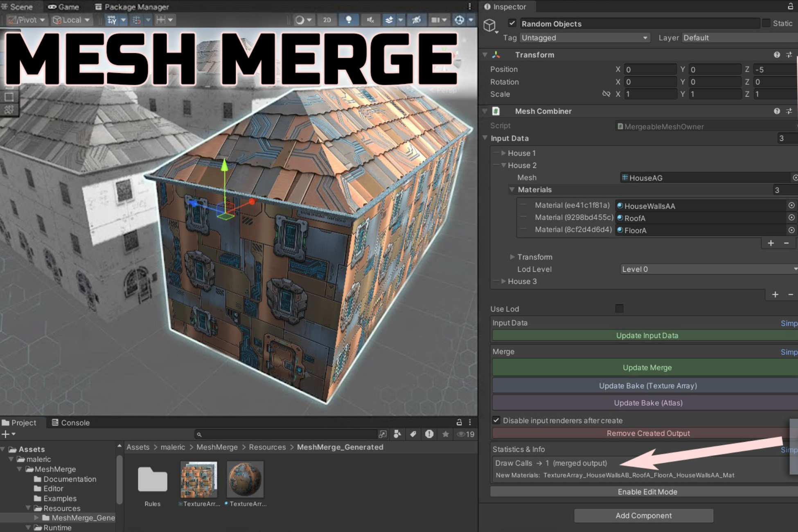Enable the Use Lod checkbox
798x532 pixels.
coord(619,309)
